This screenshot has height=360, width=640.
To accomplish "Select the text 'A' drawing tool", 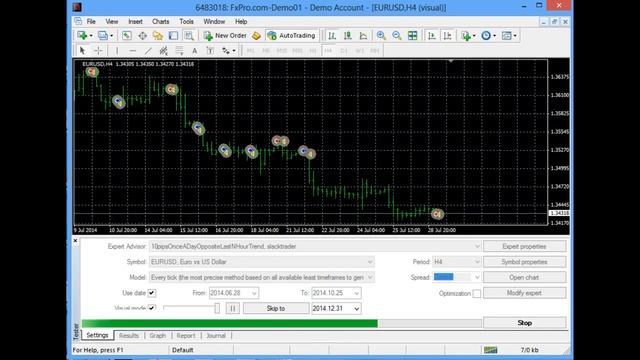I will point(195,51).
